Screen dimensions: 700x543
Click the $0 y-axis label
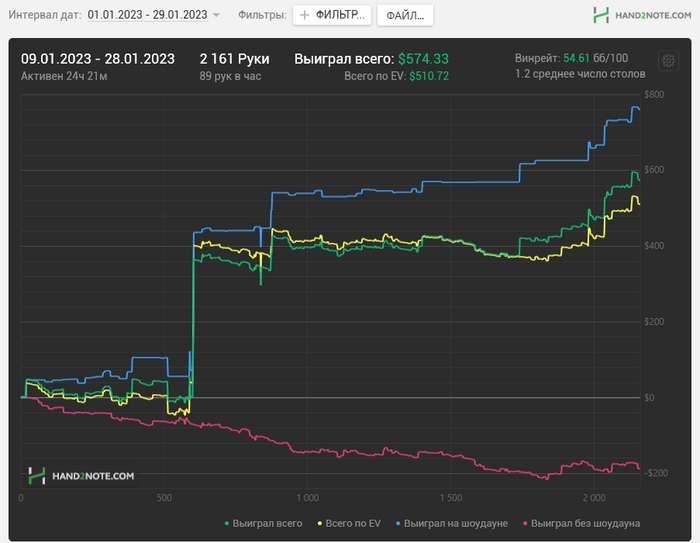point(650,397)
